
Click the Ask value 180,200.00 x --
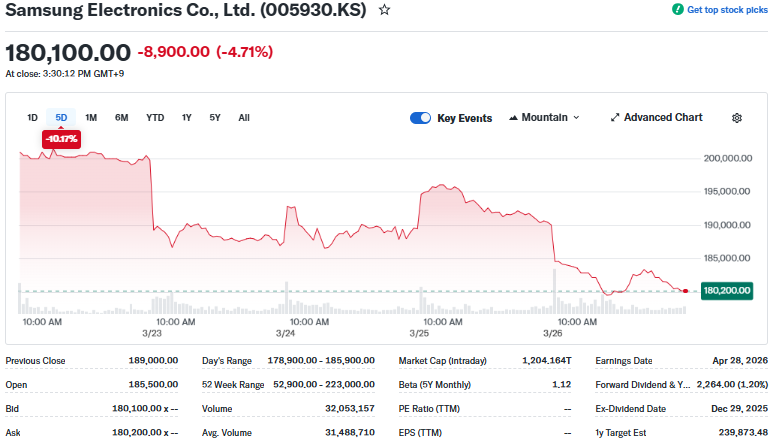[145, 433]
